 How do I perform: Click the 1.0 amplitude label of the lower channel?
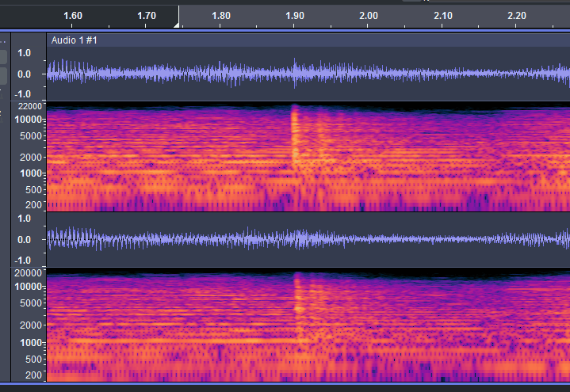25,219
